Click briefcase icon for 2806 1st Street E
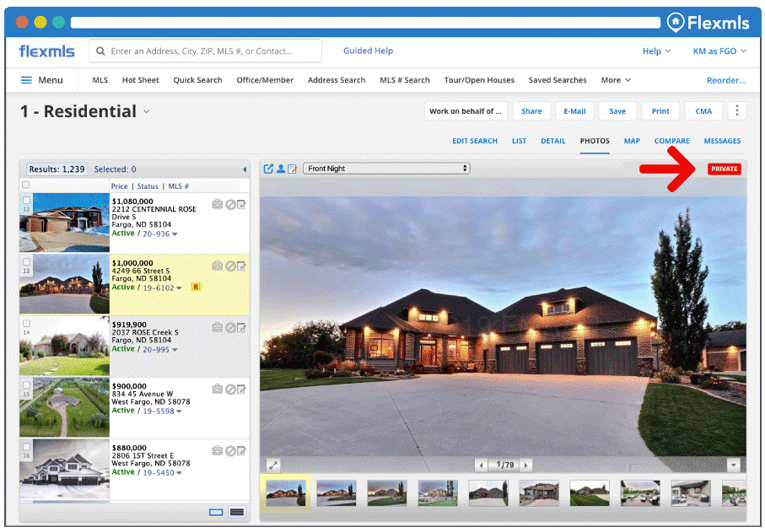 click(x=218, y=450)
